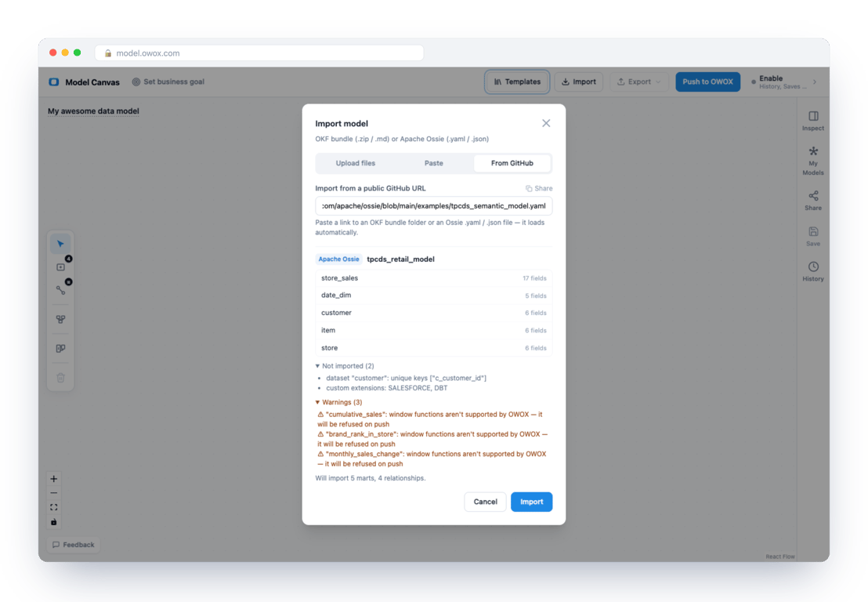Click the dataset "customer" unique keys line
Image resolution: width=868 pixels, height=602 pixels.
[407, 379]
